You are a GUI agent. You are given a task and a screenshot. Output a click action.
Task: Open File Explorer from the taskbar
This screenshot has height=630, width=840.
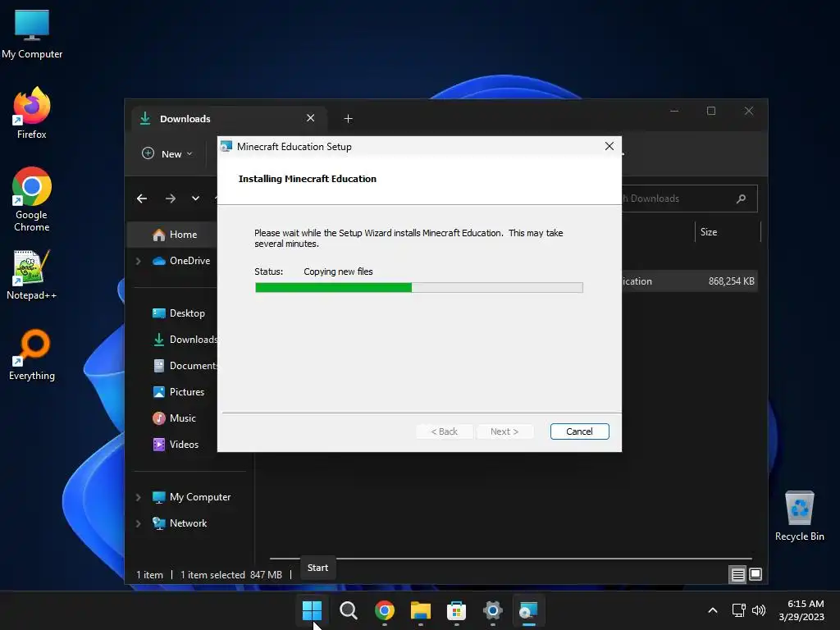pos(421,610)
